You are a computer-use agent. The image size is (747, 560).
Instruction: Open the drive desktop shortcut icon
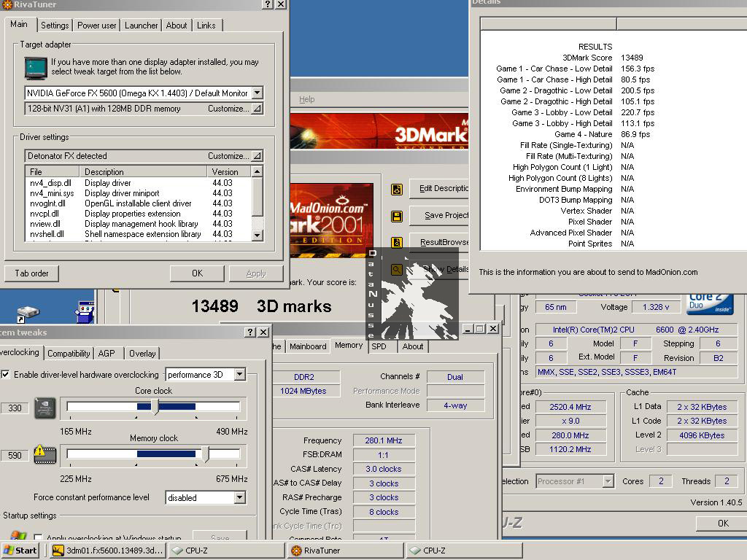28,312
